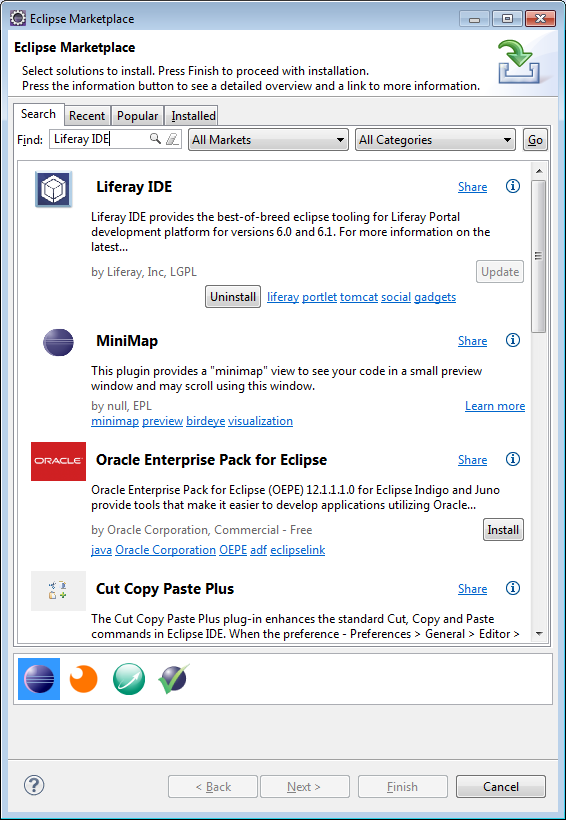Click the portlet tag link
The height and width of the screenshot is (820, 566).
click(320, 297)
